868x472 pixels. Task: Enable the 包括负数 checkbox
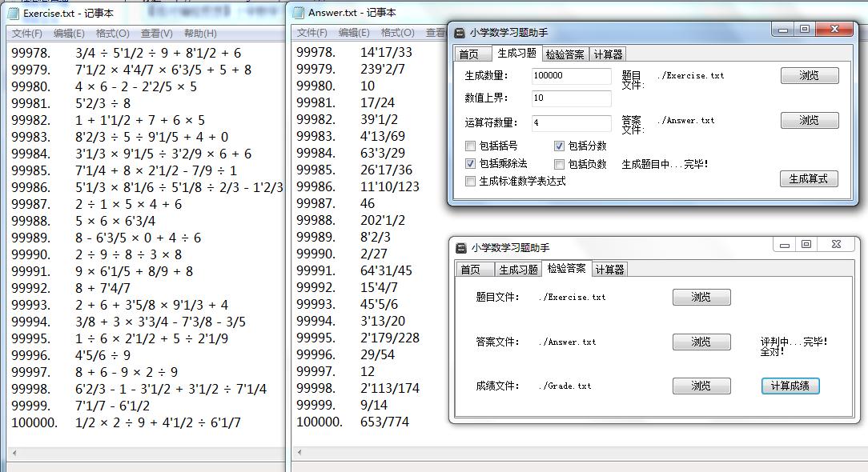[x=559, y=164]
